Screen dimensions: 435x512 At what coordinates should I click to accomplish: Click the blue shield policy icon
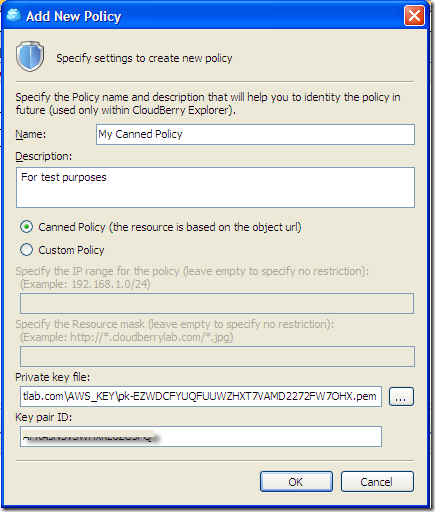(x=30, y=56)
